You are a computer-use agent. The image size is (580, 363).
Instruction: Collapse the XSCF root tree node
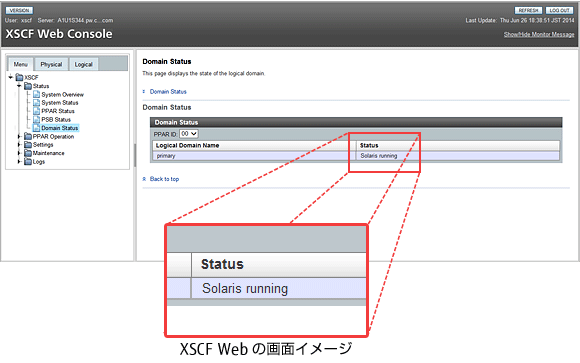click(11, 77)
